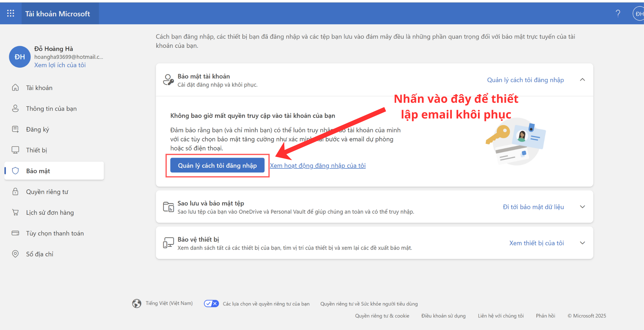Screen dimensions: 644x330
Task: Collapse the Bảo mật tài khoản section
Action: [x=582, y=80]
